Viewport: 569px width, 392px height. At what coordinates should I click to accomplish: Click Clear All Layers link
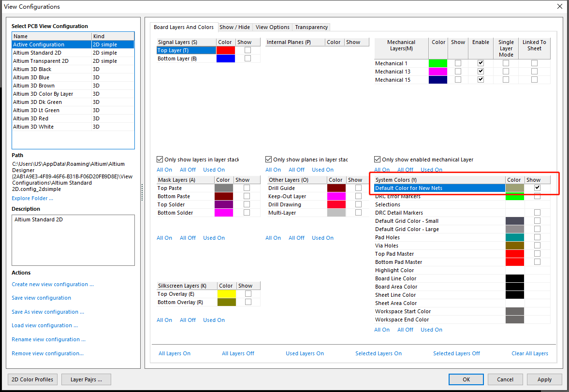click(x=530, y=353)
